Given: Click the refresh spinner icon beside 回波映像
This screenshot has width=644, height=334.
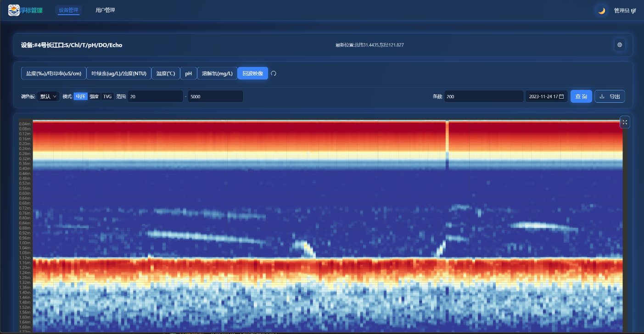Looking at the screenshot, I should point(274,73).
